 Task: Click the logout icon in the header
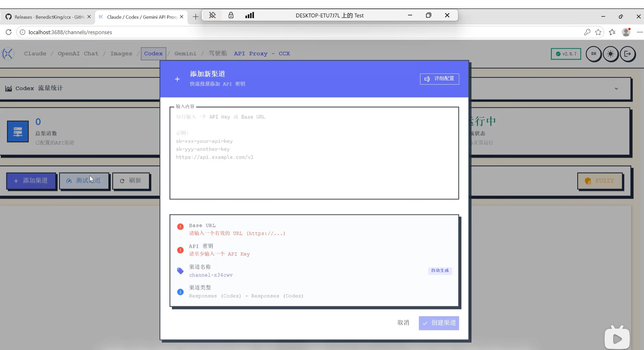pos(627,54)
